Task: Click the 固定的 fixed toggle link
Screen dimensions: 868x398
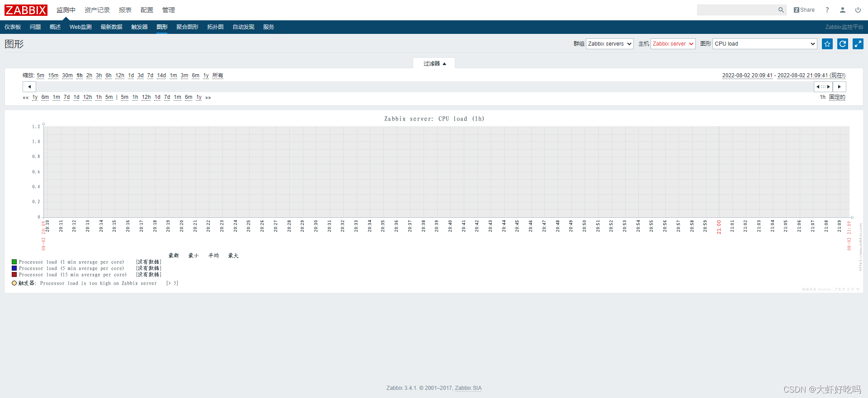Action: [x=837, y=97]
